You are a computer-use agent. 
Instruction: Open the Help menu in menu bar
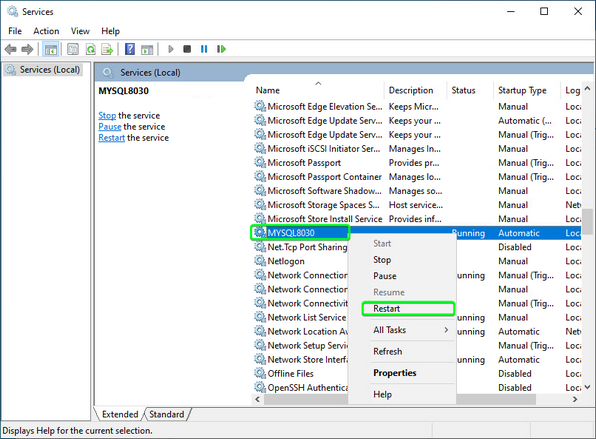[x=111, y=31]
